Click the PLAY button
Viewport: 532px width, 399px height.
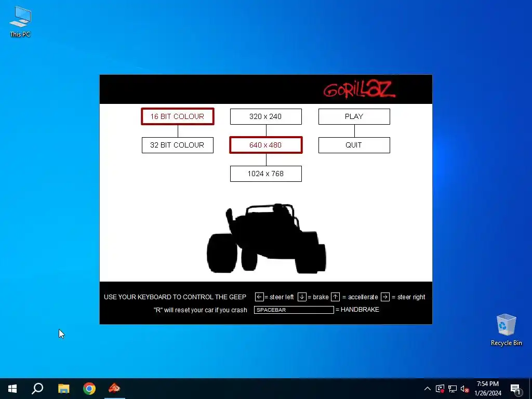[x=354, y=116]
